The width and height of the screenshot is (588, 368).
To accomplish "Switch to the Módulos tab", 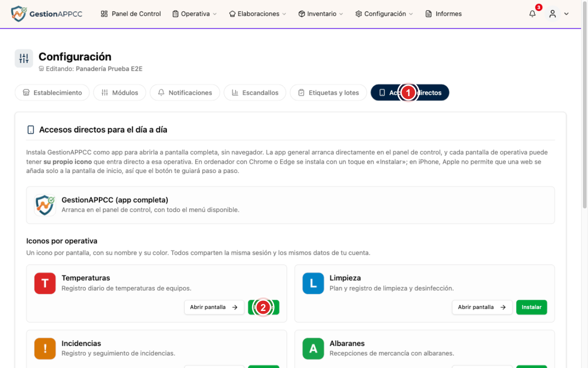I will coord(119,92).
